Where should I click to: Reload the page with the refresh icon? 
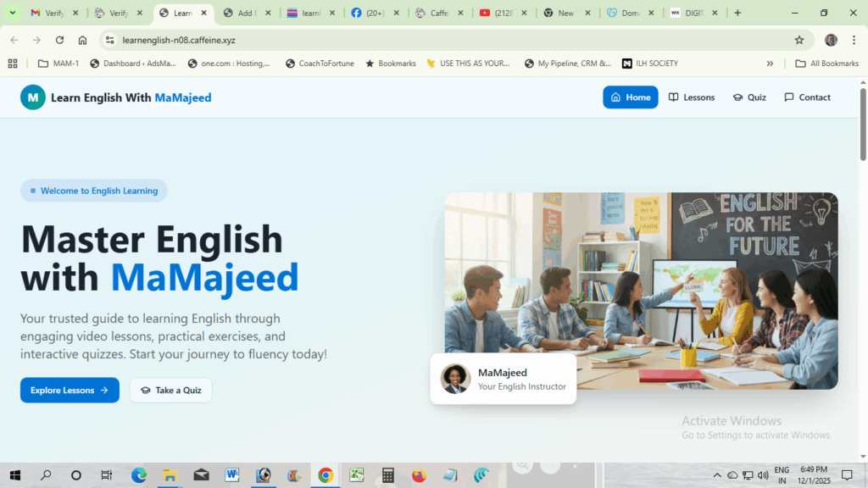[x=60, y=40]
